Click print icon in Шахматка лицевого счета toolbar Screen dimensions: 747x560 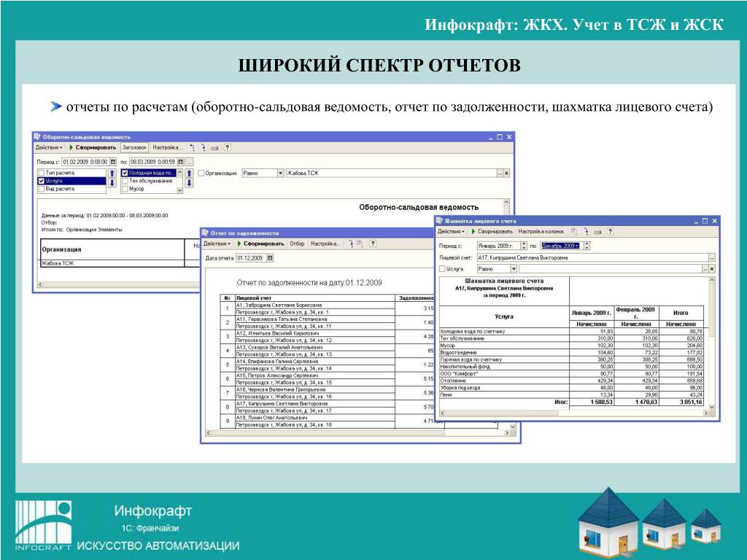[598, 231]
